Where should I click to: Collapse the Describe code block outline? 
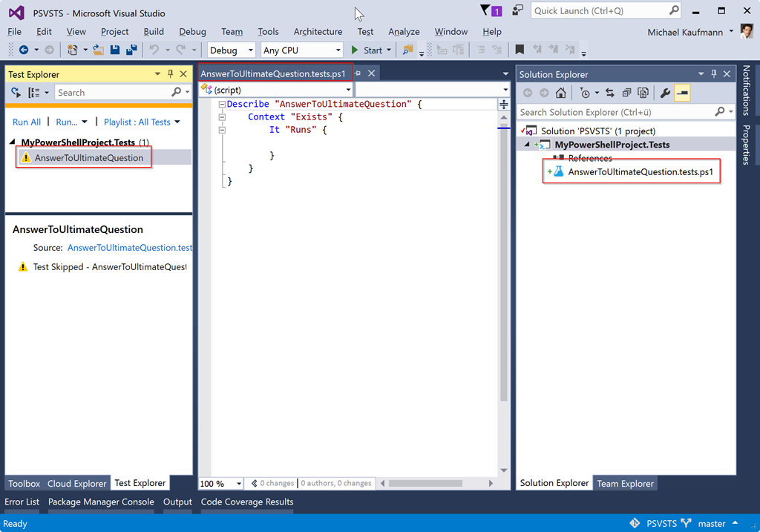point(222,105)
